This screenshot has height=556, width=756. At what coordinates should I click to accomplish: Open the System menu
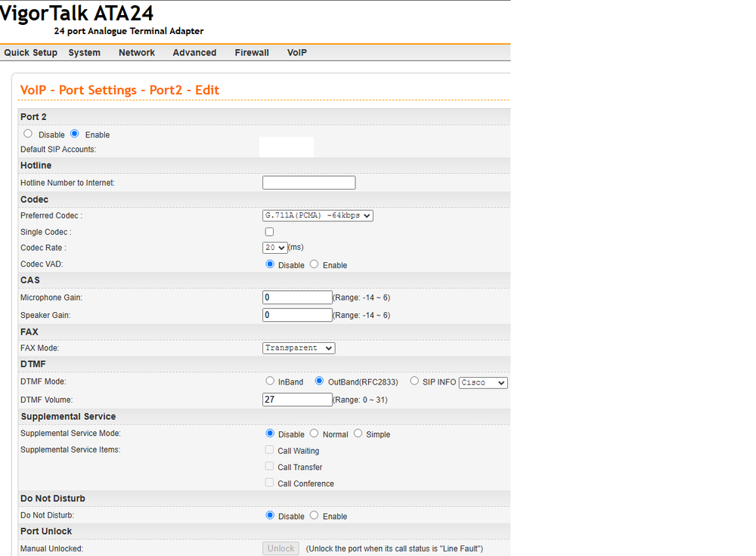[x=84, y=53]
